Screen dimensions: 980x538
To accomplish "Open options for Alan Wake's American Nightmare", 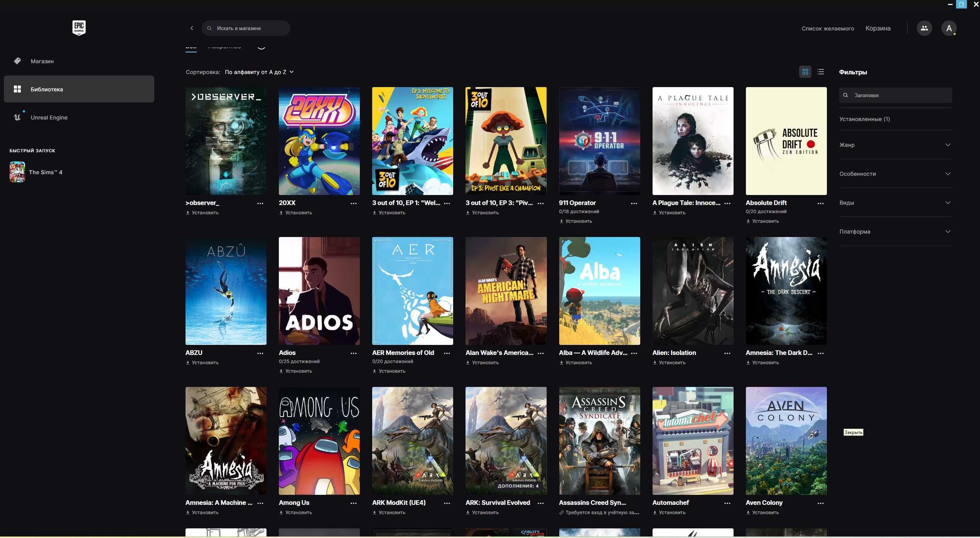I will point(541,353).
